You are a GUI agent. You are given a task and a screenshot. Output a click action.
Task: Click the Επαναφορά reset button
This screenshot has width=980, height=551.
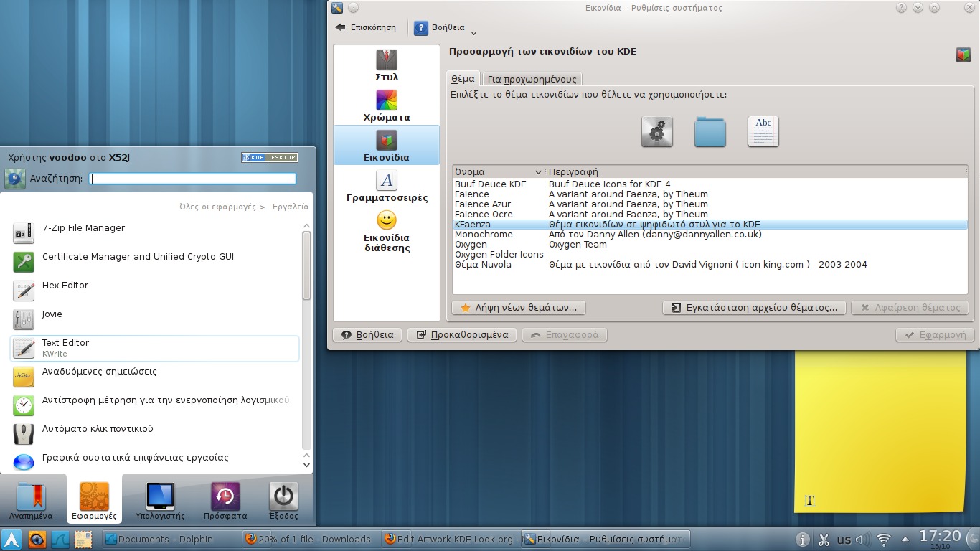coord(565,335)
